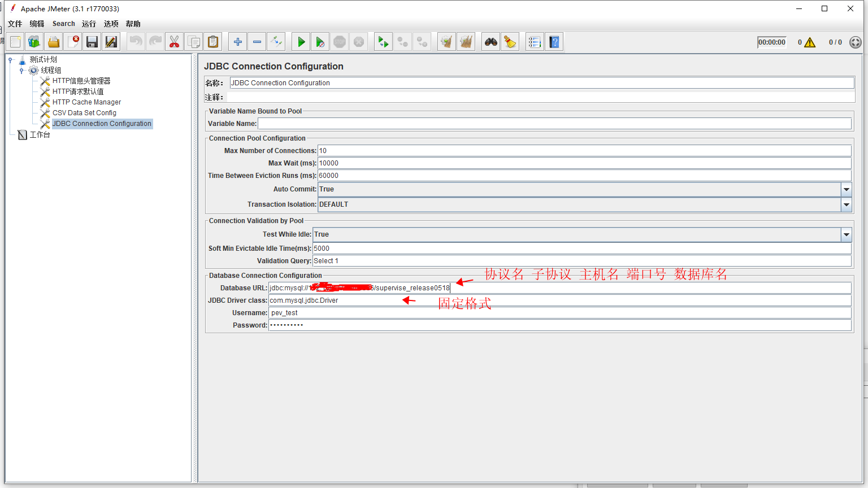The width and height of the screenshot is (868, 488).
Task: Select 工作台 in the tree
Action: coord(40,135)
